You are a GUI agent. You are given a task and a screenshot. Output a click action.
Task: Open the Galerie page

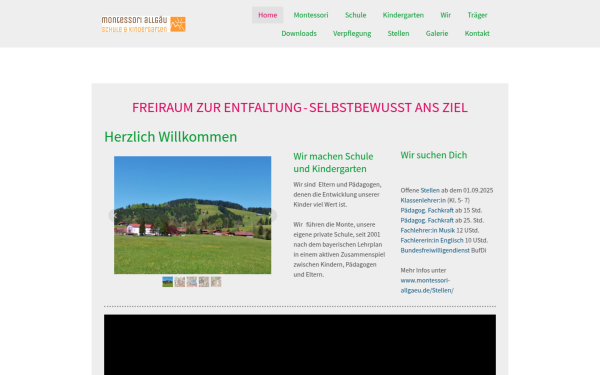[437, 33]
